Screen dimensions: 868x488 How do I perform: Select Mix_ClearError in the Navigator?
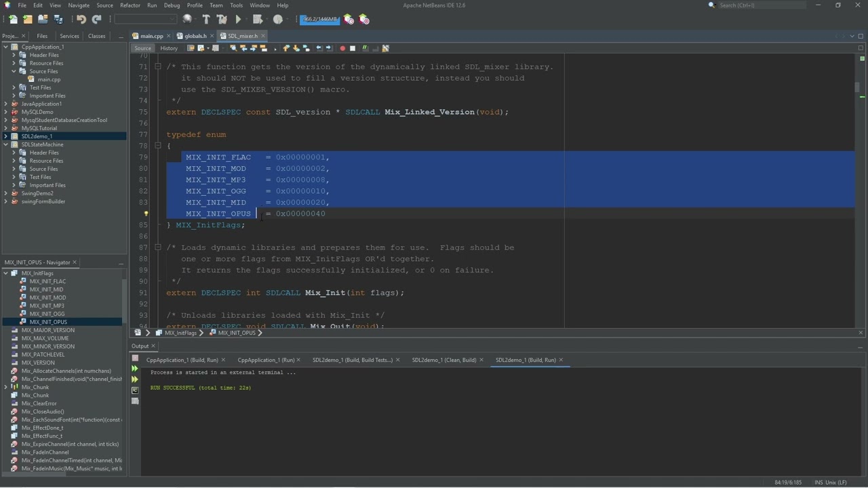coord(39,403)
